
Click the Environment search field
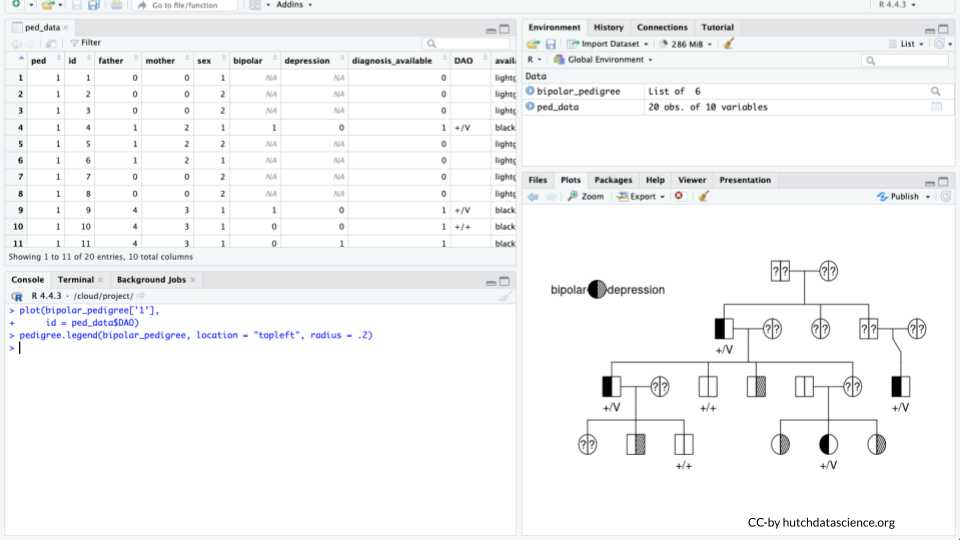[x=905, y=60]
